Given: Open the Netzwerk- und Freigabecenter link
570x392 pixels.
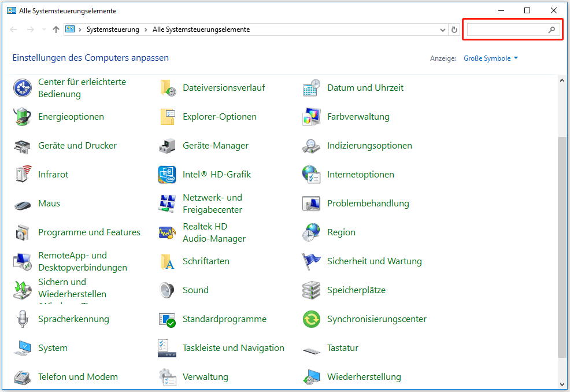Looking at the screenshot, I should (212, 204).
